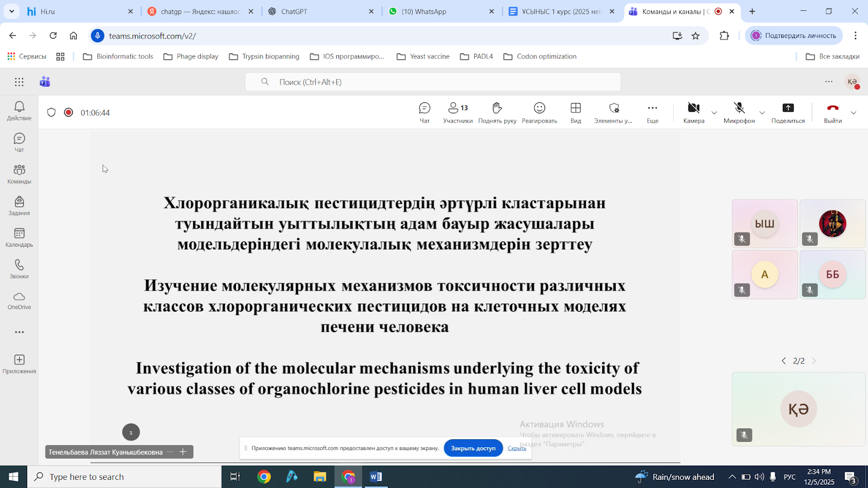
Task: Click the Teams search field
Action: pos(432,82)
